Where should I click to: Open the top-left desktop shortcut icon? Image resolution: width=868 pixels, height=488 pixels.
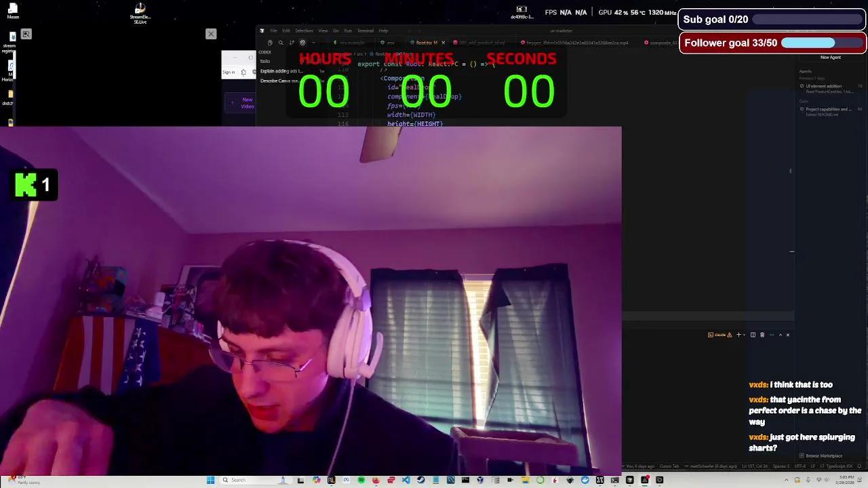13,11
